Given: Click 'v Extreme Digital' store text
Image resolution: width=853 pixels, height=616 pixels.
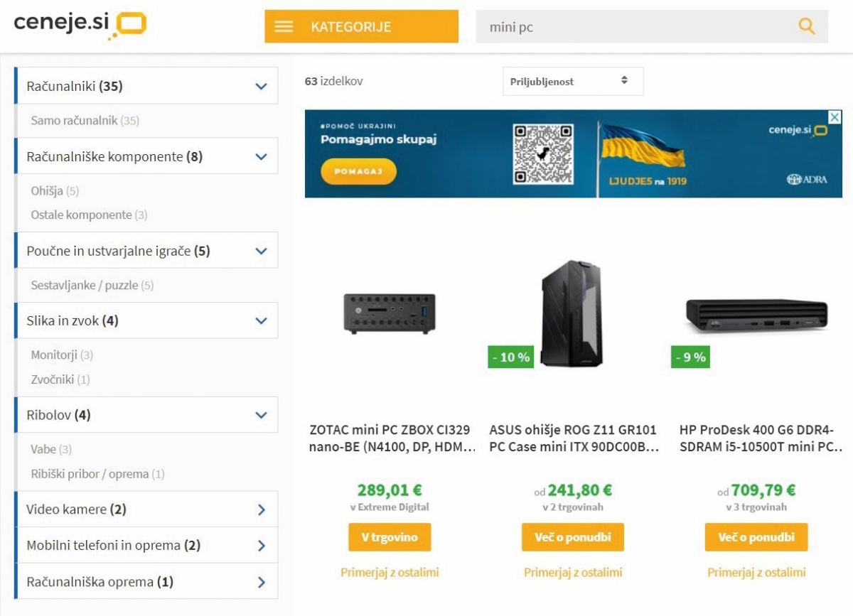Looking at the screenshot, I should click(x=390, y=507).
